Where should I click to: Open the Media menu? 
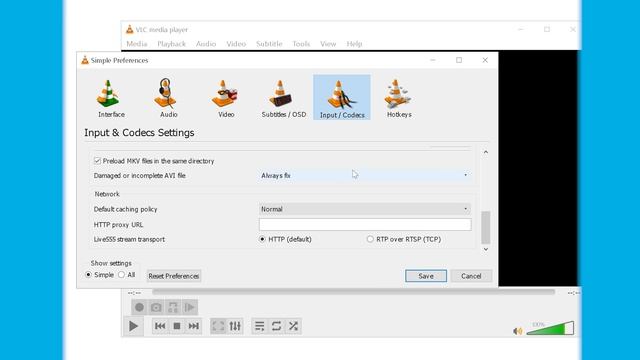click(137, 44)
